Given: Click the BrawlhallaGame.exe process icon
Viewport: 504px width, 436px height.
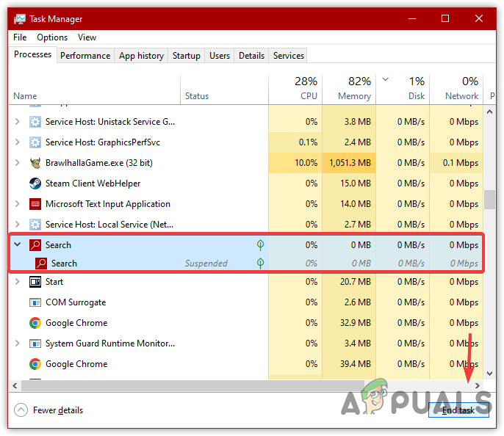Looking at the screenshot, I should tap(35, 163).
